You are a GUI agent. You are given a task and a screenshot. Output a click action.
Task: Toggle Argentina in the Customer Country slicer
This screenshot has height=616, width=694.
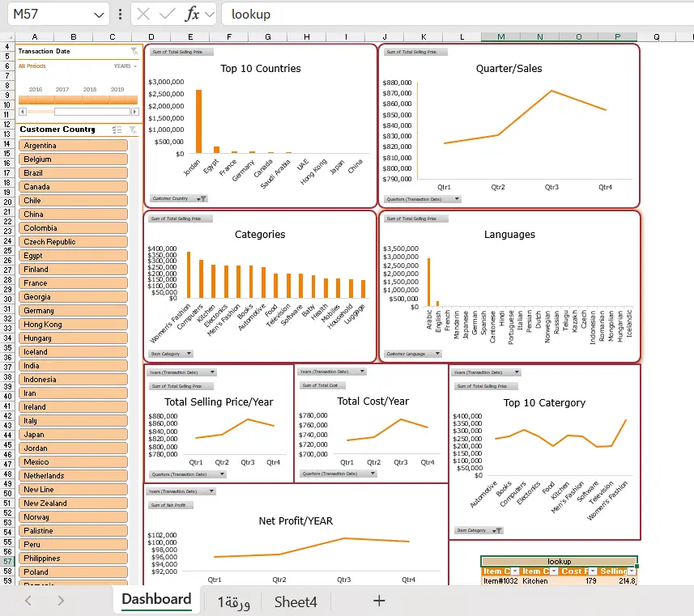pos(73,145)
